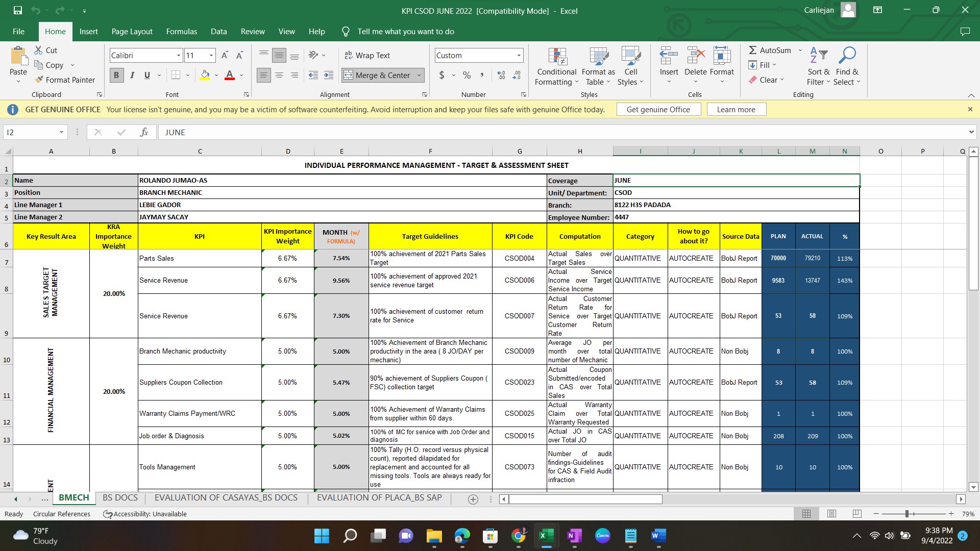Switch to Page Break Preview view

[x=857, y=514]
